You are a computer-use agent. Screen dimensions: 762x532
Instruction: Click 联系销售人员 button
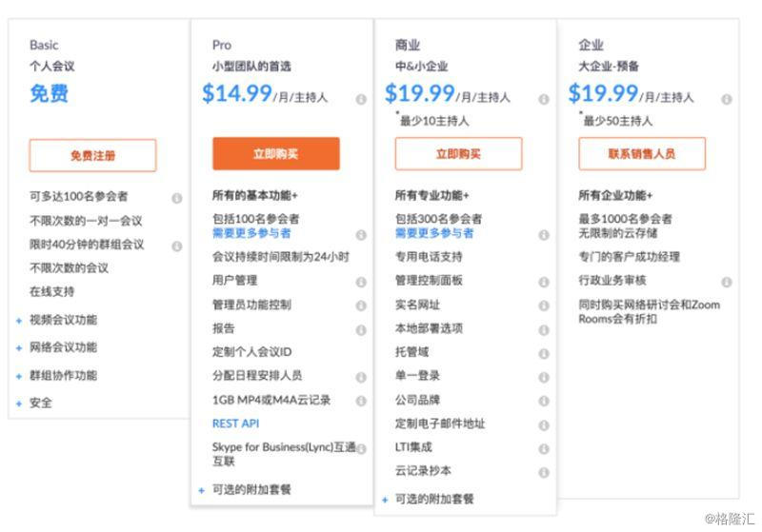641,154
